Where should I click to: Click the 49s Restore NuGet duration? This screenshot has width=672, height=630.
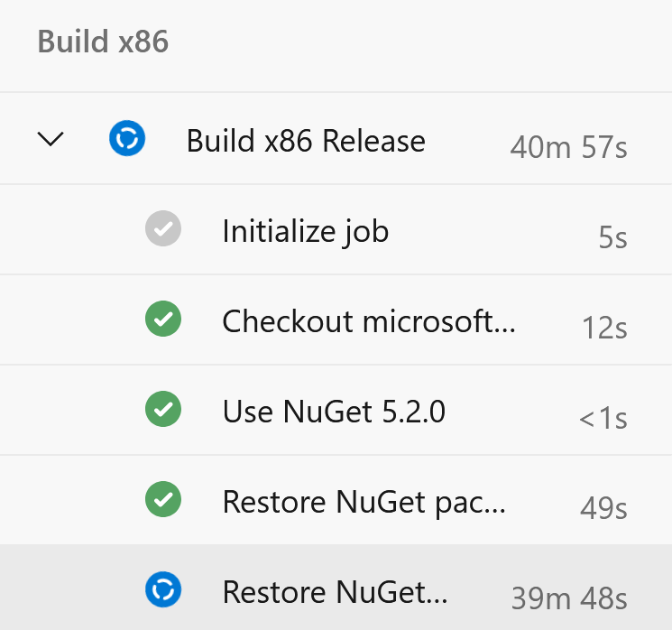click(x=603, y=508)
